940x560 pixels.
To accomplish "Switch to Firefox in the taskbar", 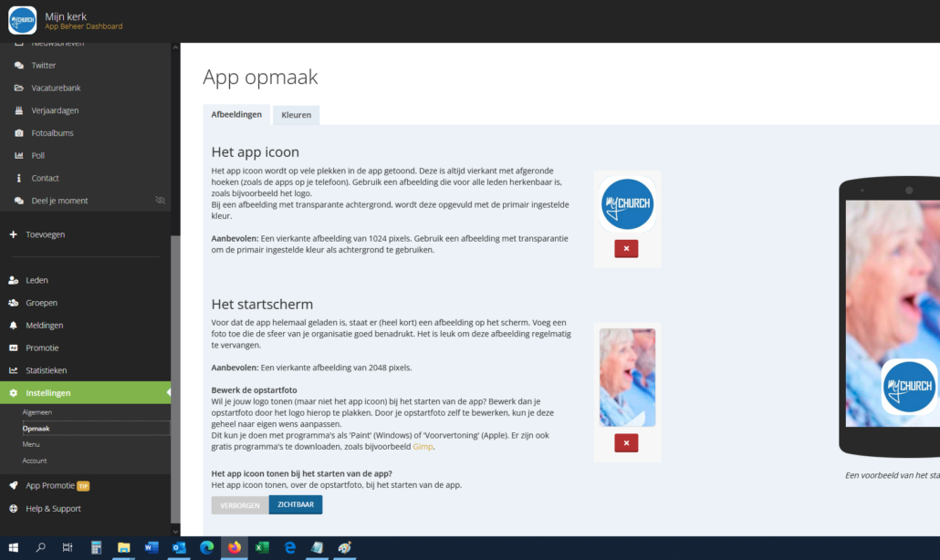I will pyautogui.click(x=235, y=547).
